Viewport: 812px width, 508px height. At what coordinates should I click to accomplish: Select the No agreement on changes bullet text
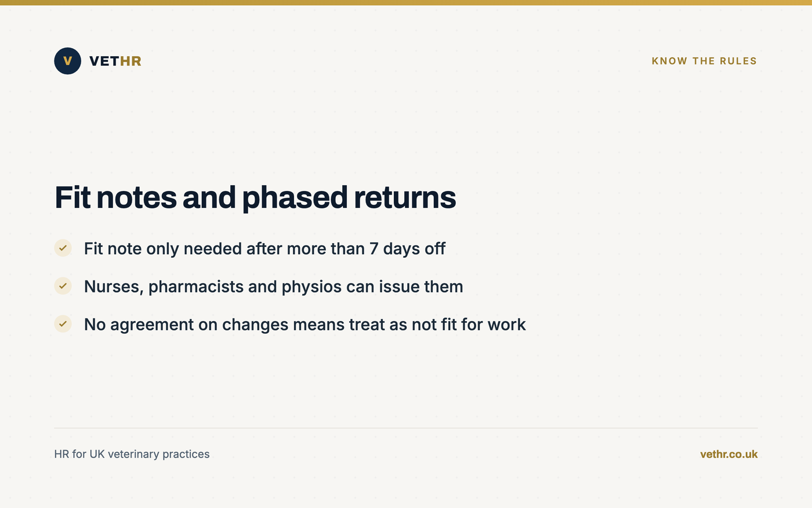304,324
